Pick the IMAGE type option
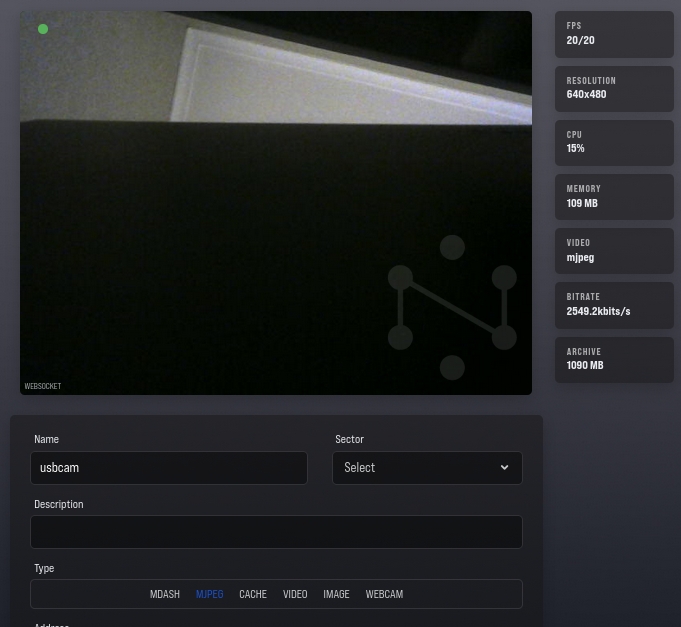Screen dimensions: 681x627 (336, 594)
